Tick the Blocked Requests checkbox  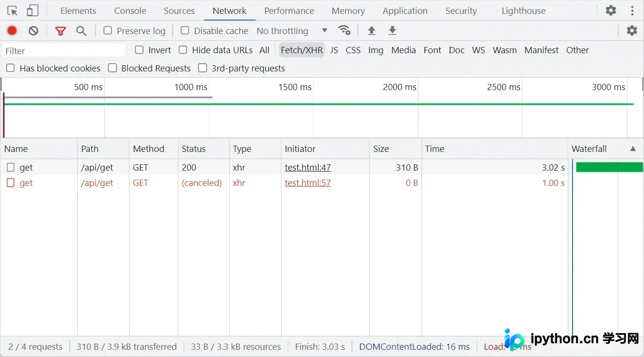click(112, 68)
